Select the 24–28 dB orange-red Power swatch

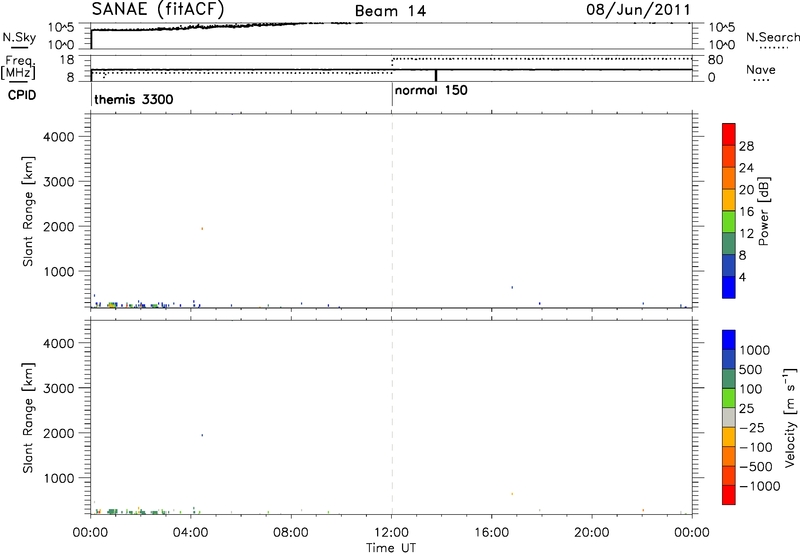pyautogui.click(x=729, y=156)
